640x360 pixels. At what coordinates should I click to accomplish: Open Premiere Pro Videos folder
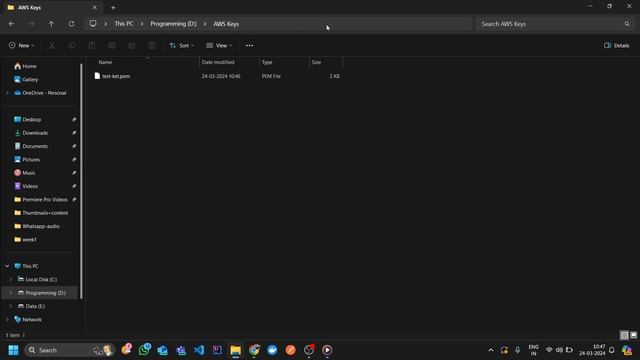[x=44, y=200]
